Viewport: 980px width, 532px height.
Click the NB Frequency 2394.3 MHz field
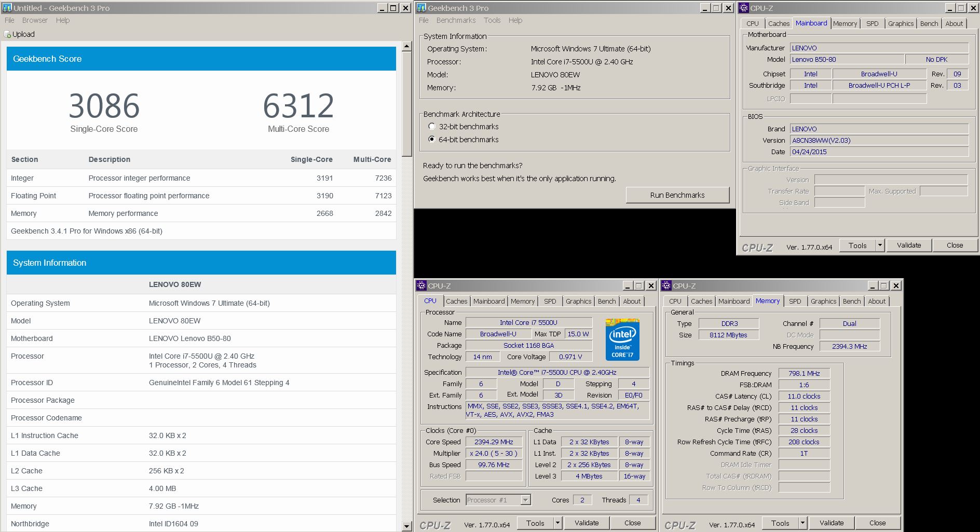point(850,346)
